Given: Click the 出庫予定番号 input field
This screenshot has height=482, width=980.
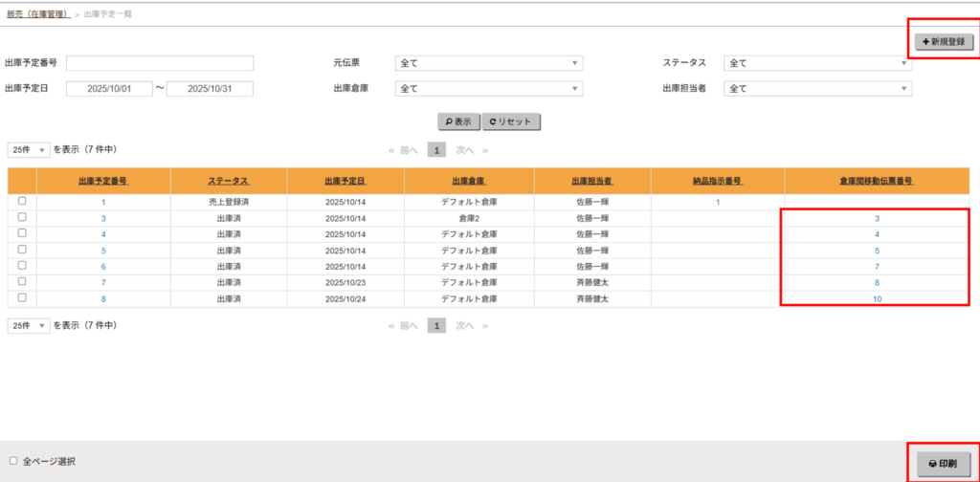Looking at the screenshot, I should point(160,63).
